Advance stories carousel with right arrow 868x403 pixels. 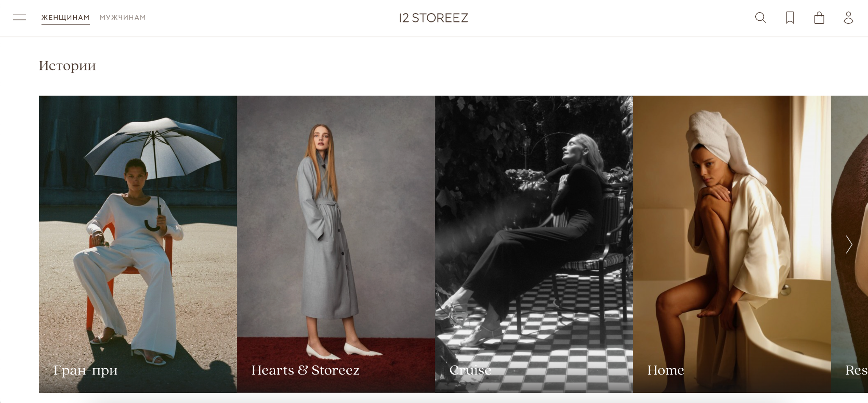(849, 244)
